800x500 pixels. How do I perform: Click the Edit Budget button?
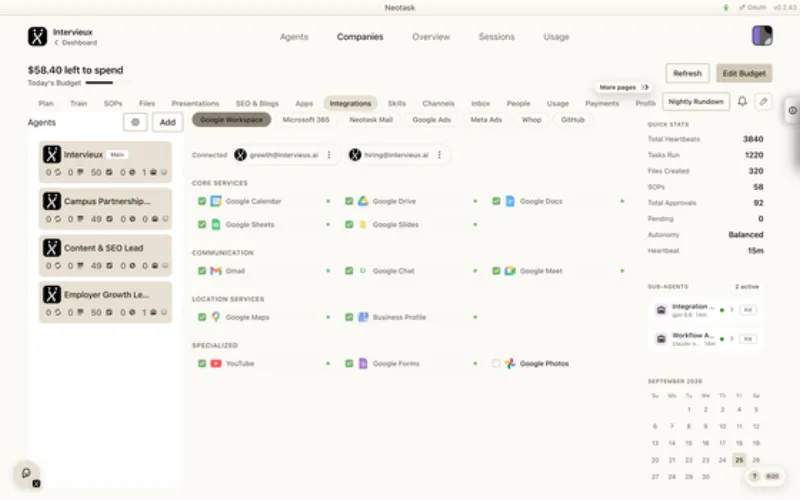pos(744,73)
